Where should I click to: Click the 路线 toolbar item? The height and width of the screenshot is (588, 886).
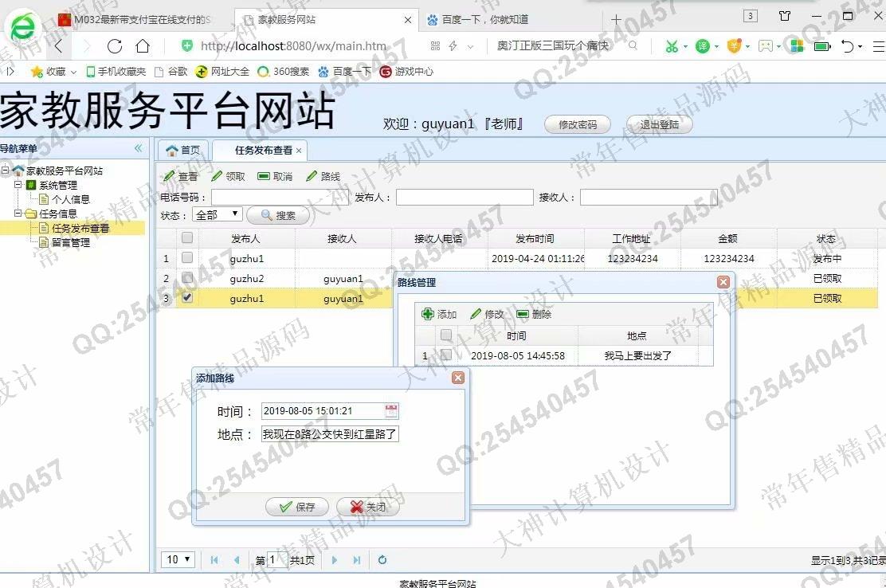click(323, 176)
